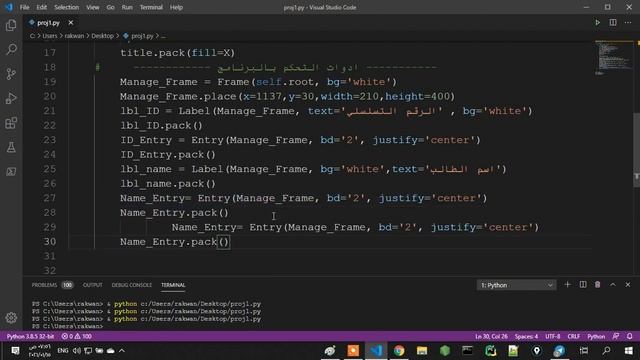Open File Explorer from taskbar

point(422,351)
